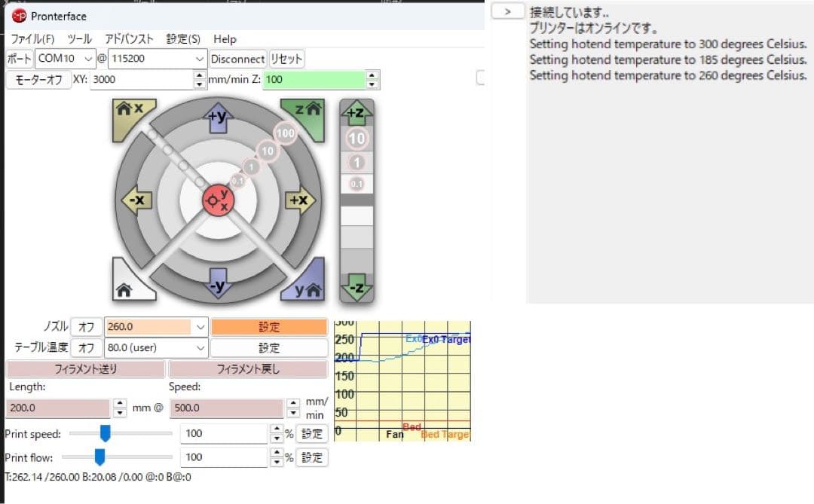This screenshot has height=504, width=814.
Task: Open the Help menu
Action: (x=224, y=39)
